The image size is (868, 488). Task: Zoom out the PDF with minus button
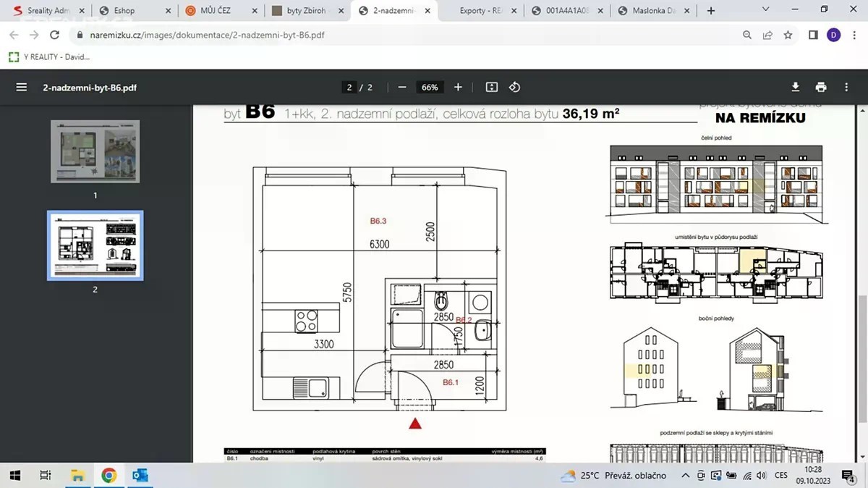(402, 87)
